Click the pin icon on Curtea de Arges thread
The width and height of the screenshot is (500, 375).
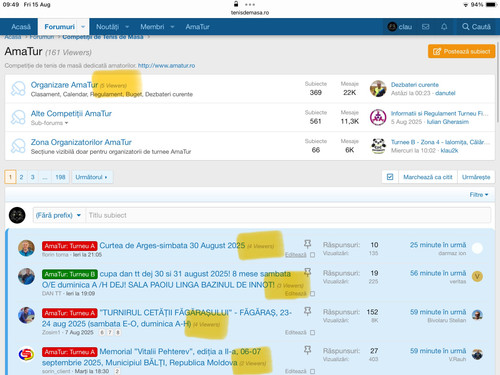pos(307,244)
